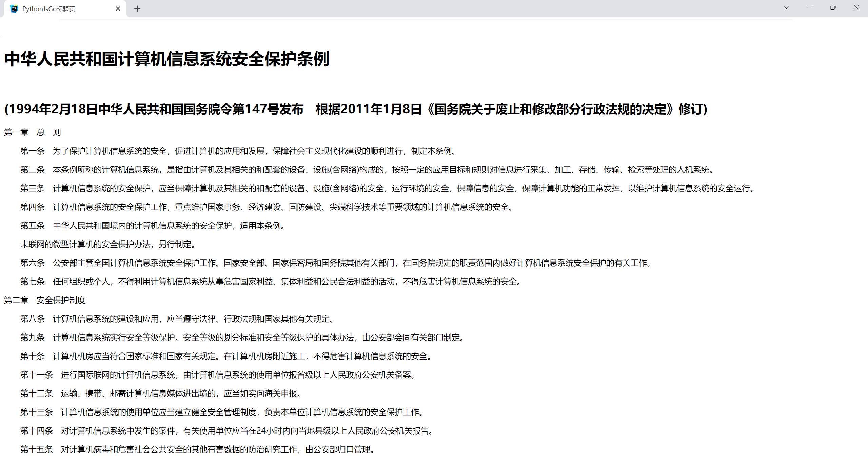Click the 第一条 paragraph
The height and width of the screenshot is (462, 868).
[238, 151]
